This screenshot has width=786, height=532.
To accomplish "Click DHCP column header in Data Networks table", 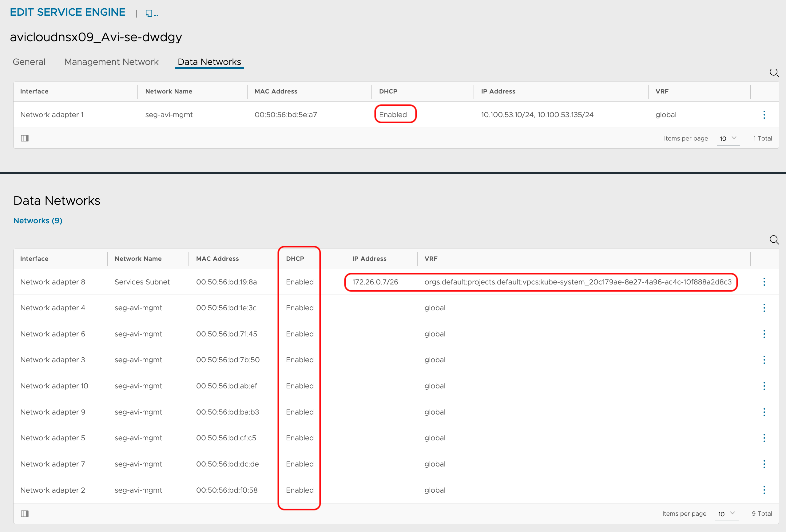I will (x=295, y=259).
